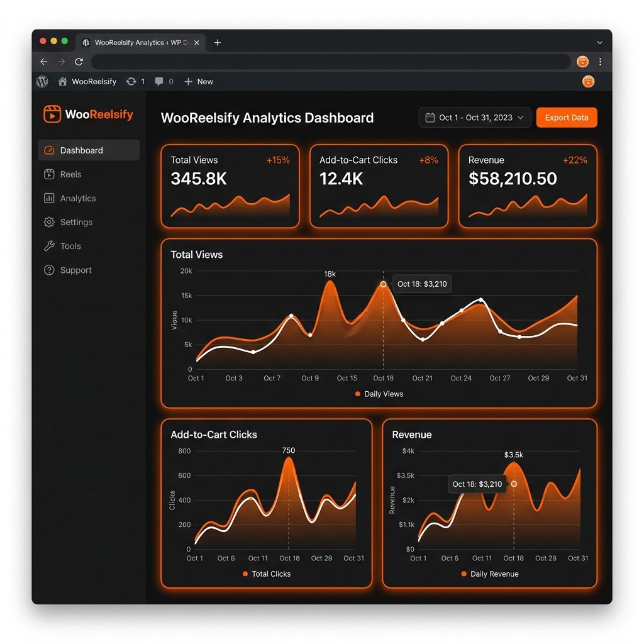644x644 pixels.
Task: Click the Total Views 345.8K card
Action: point(230,186)
